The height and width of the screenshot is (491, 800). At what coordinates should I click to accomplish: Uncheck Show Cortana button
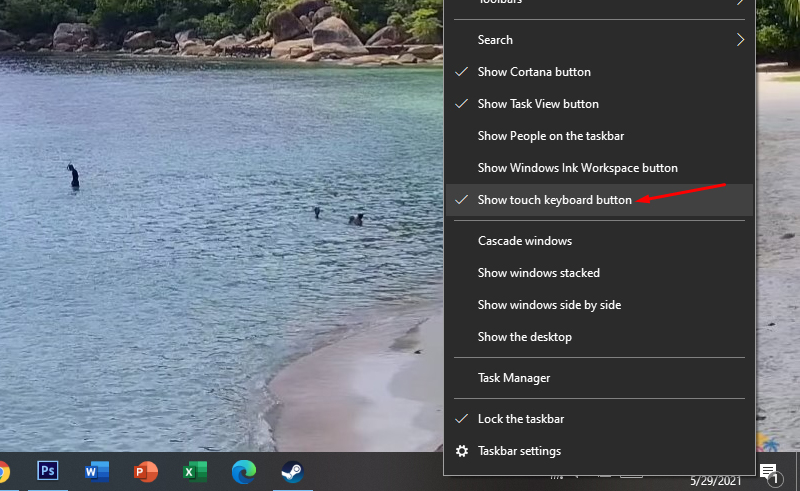coord(534,72)
